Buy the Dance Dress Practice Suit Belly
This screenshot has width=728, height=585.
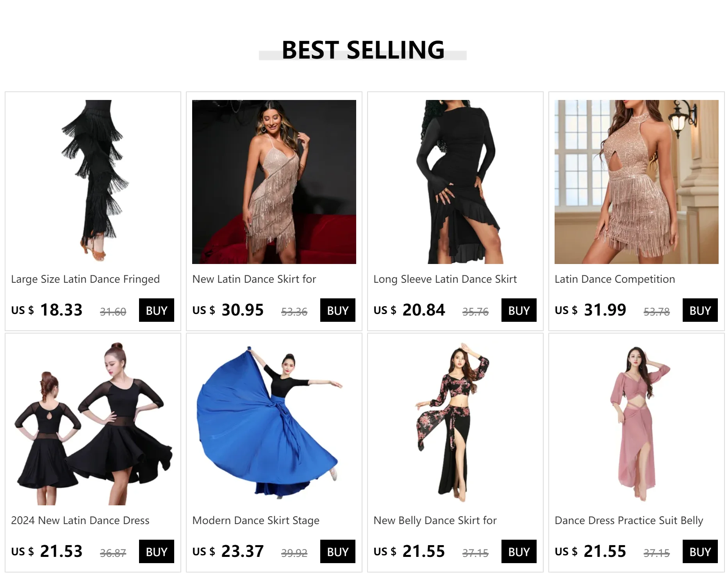tap(700, 551)
